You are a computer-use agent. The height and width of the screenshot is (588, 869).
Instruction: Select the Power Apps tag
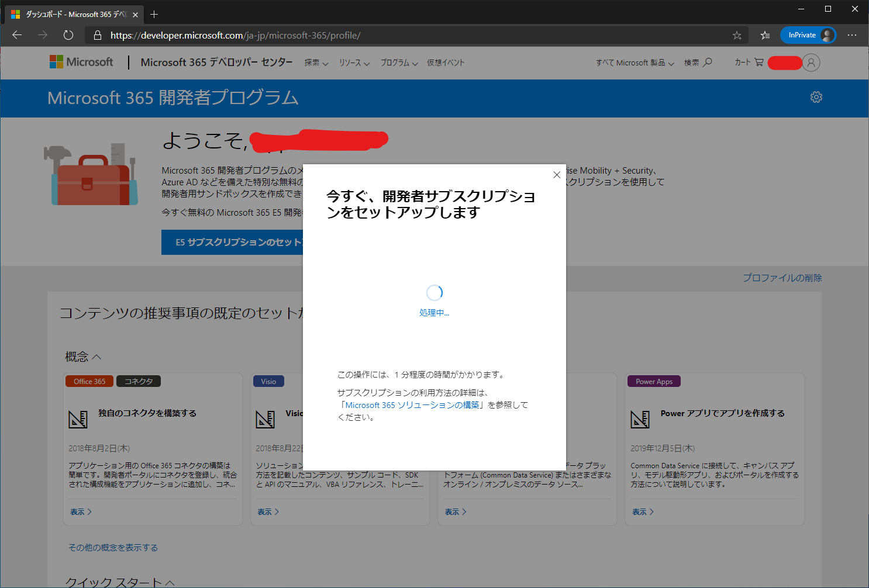(x=654, y=381)
